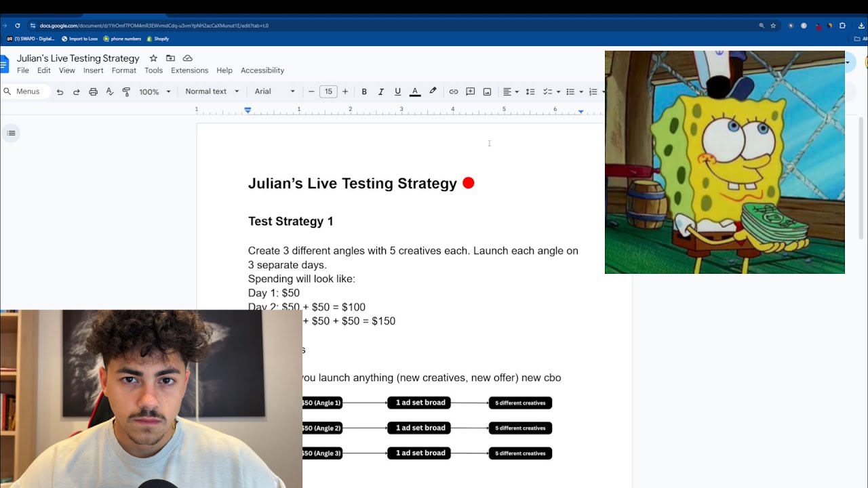Open the Import to Loox bookmark

(79, 39)
